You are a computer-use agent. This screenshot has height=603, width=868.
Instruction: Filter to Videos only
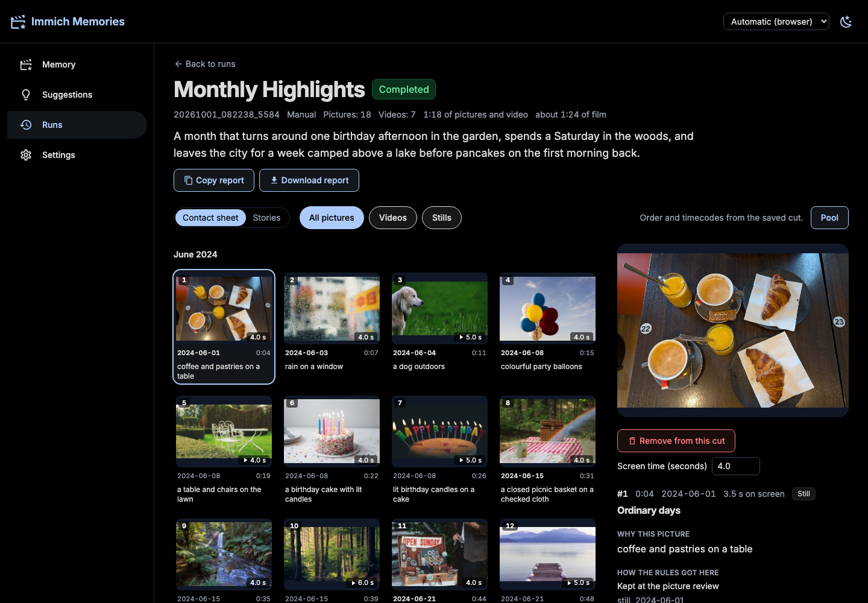[393, 218]
